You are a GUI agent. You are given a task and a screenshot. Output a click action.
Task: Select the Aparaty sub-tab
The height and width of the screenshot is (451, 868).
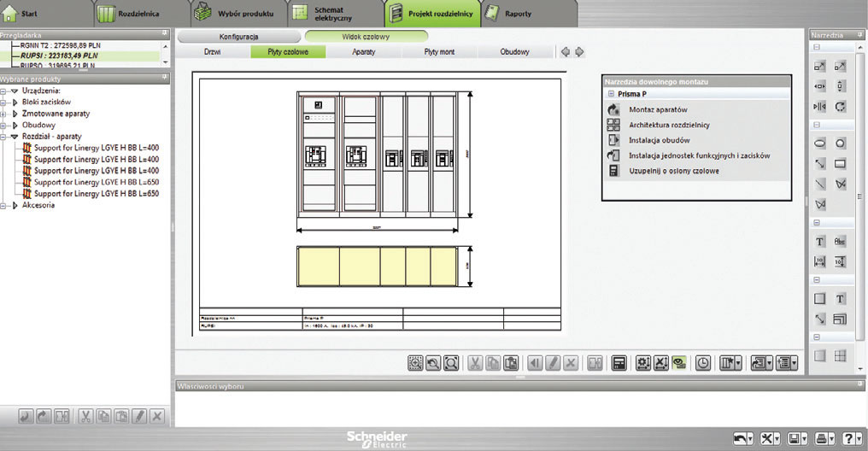[364, 51]
